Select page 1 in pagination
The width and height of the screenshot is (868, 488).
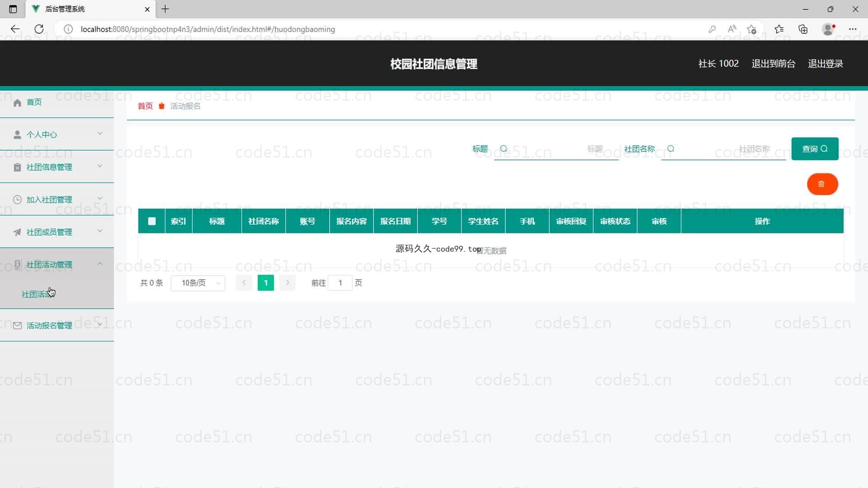(x=266, y=283)
